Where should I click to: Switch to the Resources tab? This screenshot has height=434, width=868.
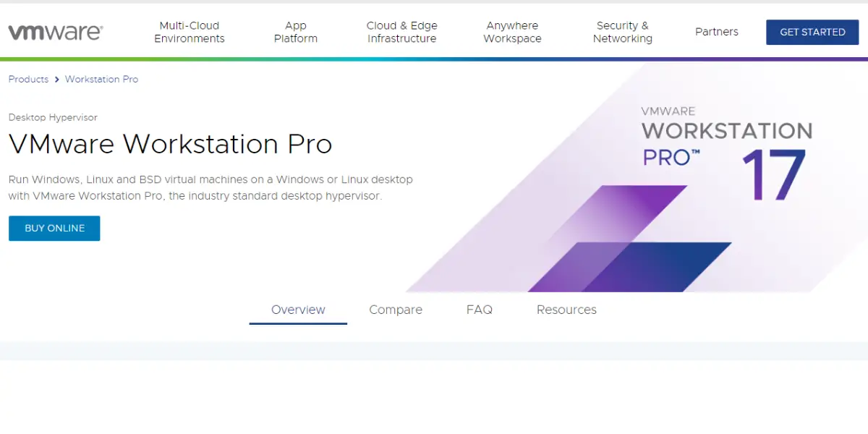pos(566,310)
